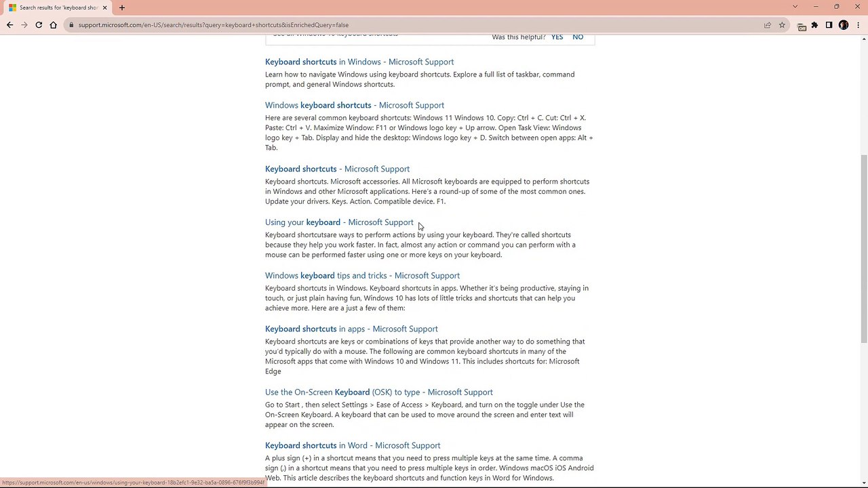Click the address bar URL
The width and height of the screenshot is (868, 488).
pyautogui.click(x=213, y=25)
